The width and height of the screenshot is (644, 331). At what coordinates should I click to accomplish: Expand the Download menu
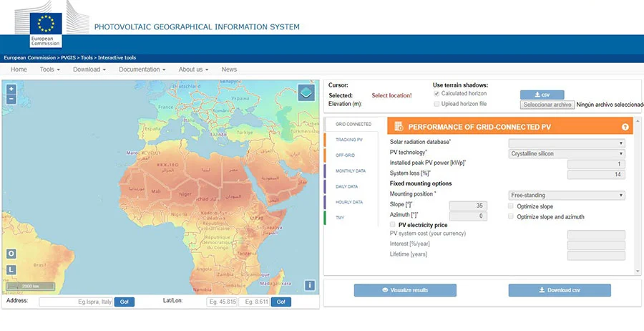[x=89, y=69]
